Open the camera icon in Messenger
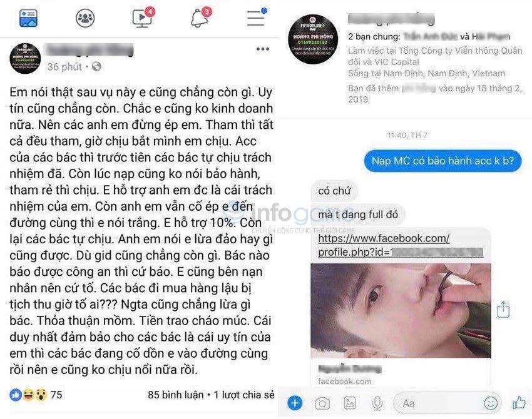Viewport: 532px width, 419px height. click(322, 403)
